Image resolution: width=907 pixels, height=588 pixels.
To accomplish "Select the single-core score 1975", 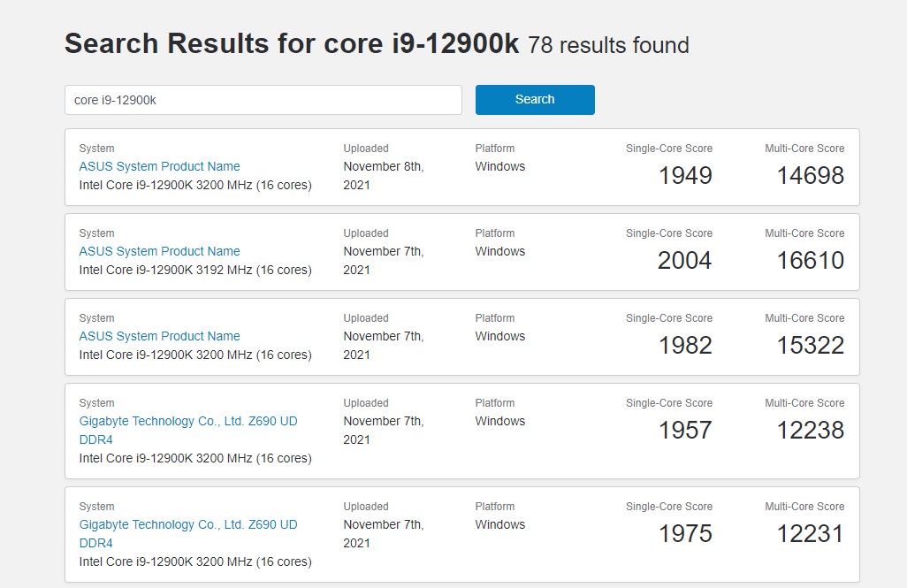I will point(685,534).
